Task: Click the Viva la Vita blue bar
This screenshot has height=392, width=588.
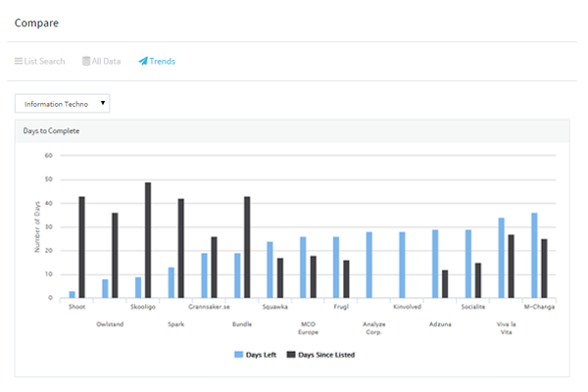Action: pos(501,259)
